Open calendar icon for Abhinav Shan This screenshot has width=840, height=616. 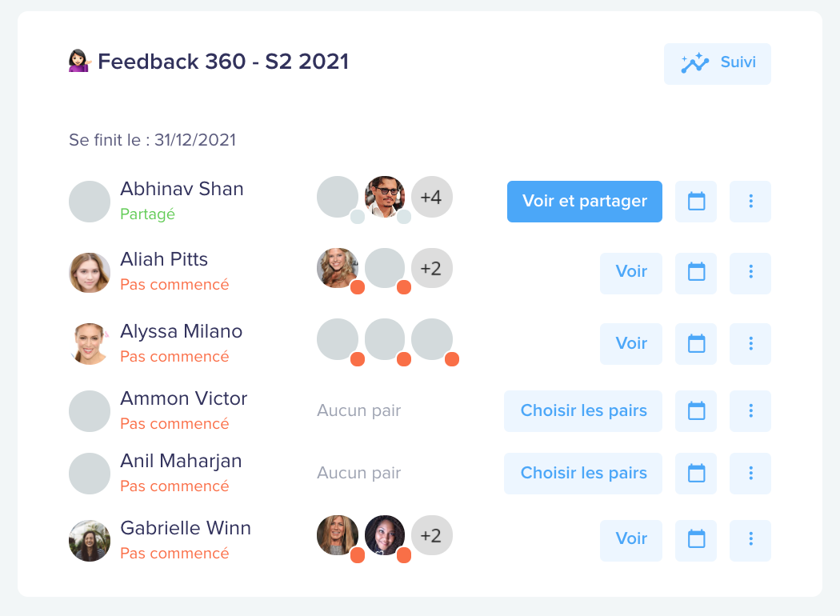pos(697,202)
